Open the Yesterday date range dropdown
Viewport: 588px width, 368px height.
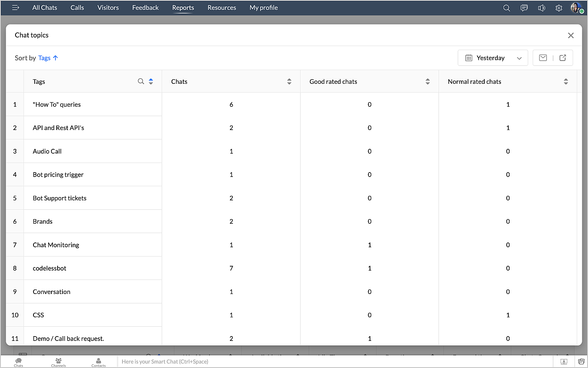tap(493, 58)
